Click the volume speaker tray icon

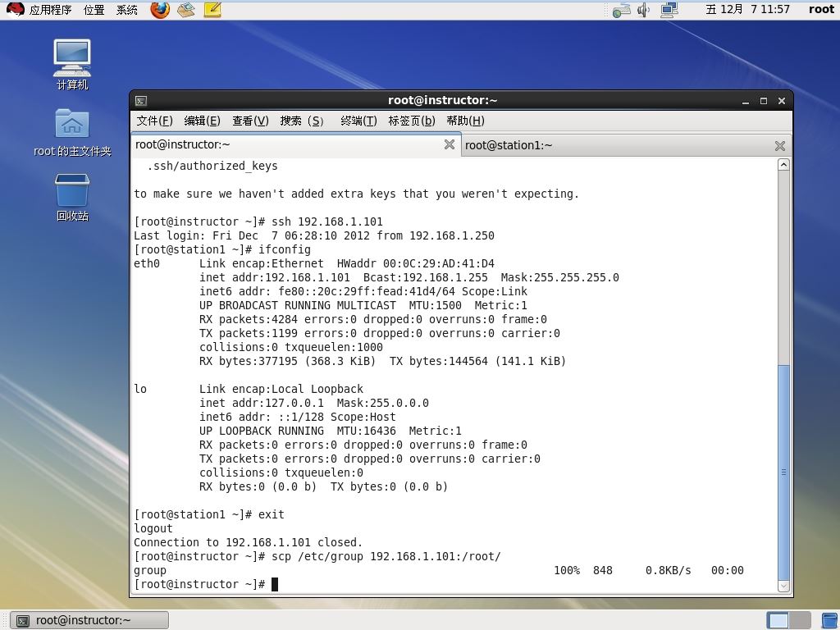point(644,10)
